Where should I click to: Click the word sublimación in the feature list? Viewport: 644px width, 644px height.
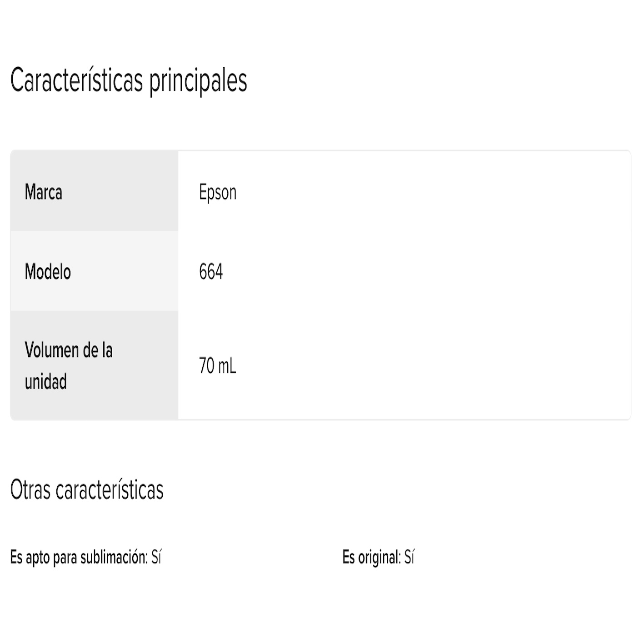(114, 557)
